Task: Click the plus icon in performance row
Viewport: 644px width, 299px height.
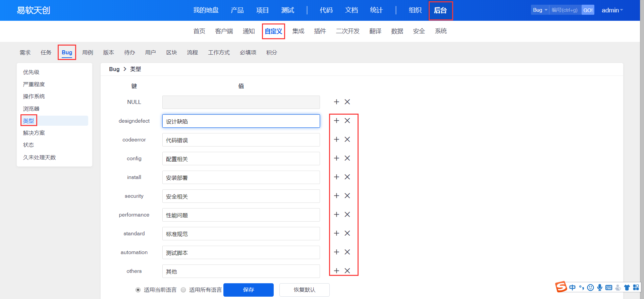Action: pyautogui.click(x=336, y=215)
